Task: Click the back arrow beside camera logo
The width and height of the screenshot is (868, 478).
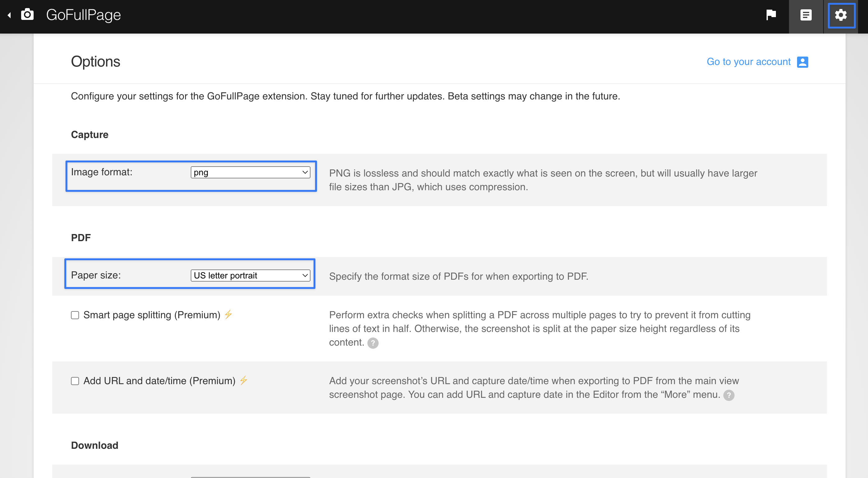Action: (x=9, y=15)
